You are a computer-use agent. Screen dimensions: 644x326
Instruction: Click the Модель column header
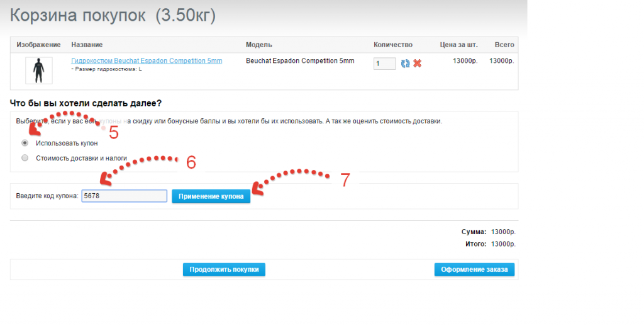point(258,45)
